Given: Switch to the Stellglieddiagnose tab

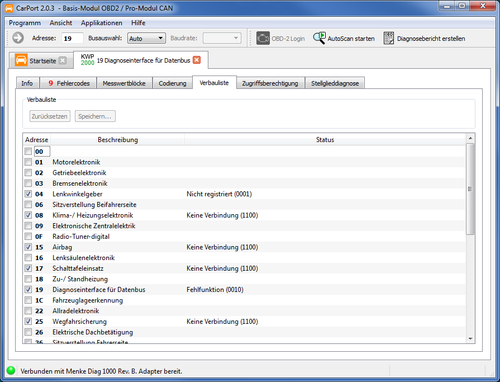Looking at the screenshot, I should point(335,83).
